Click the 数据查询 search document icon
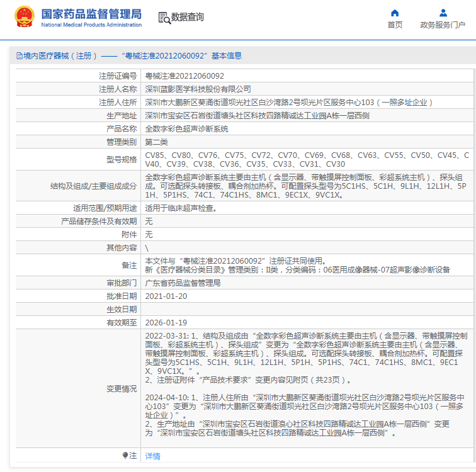Screen dimensions: 476x472 (x=164, y=18)
